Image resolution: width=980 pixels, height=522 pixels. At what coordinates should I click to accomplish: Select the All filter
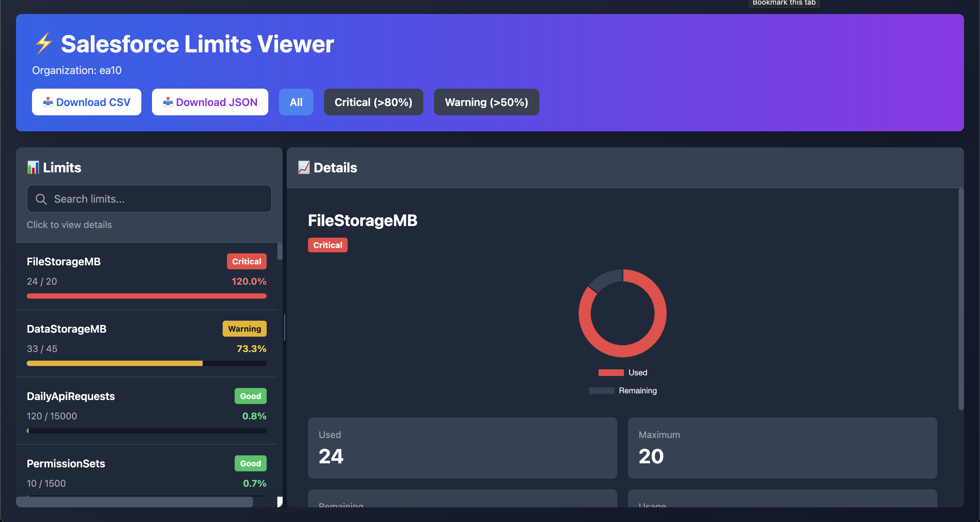click(296, 102)
